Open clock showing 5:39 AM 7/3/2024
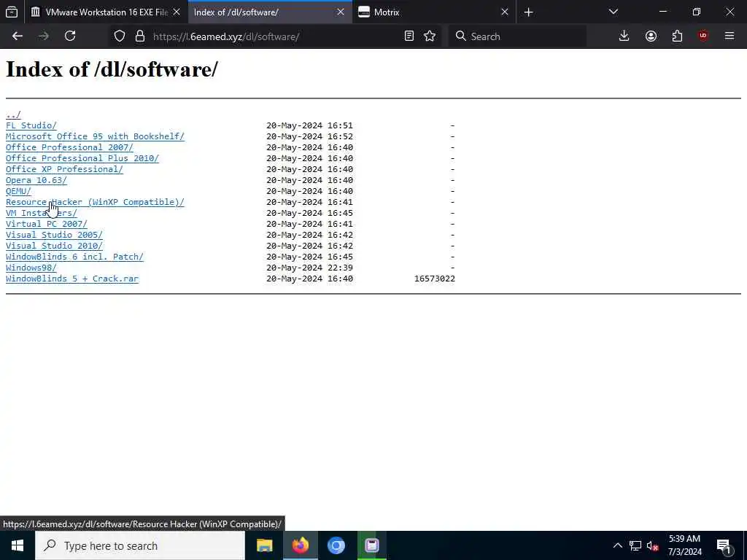This screenshot has height=560, width=747. tap(684, 545)
